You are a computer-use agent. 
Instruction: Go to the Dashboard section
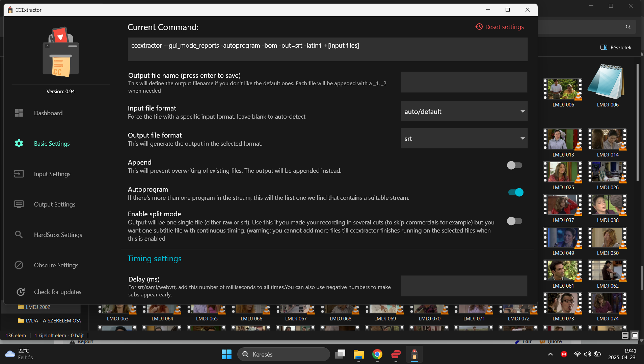[x=48, y=113]
